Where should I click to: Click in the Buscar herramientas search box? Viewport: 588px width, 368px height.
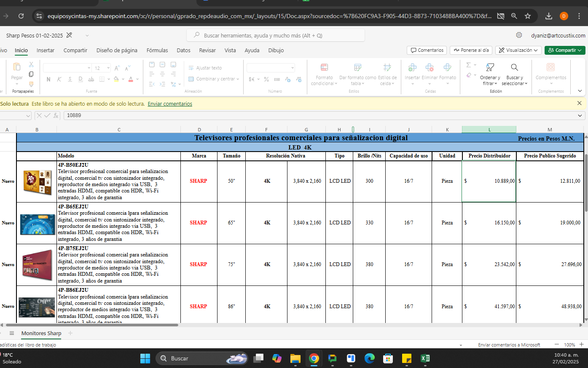point(276,35)
